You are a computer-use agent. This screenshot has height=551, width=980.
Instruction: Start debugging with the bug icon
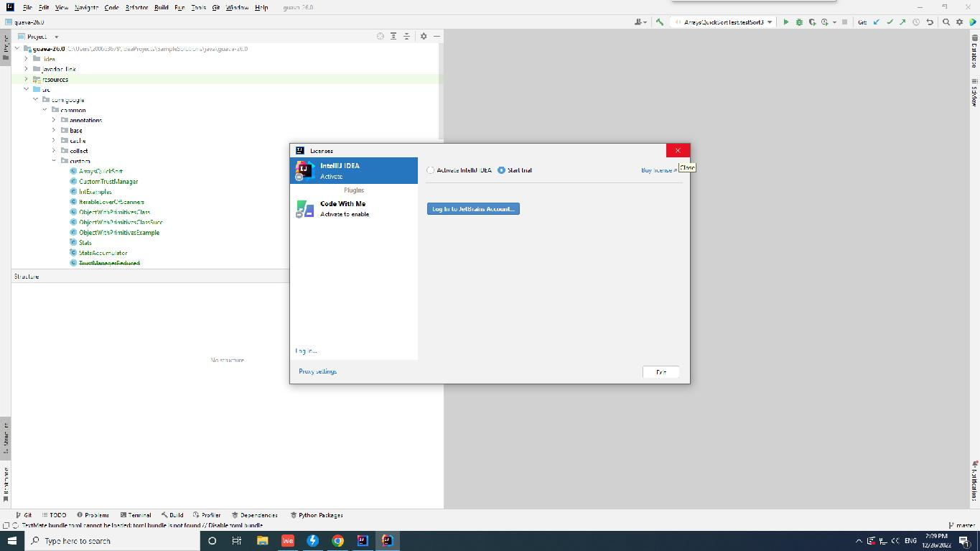(799, 22)
